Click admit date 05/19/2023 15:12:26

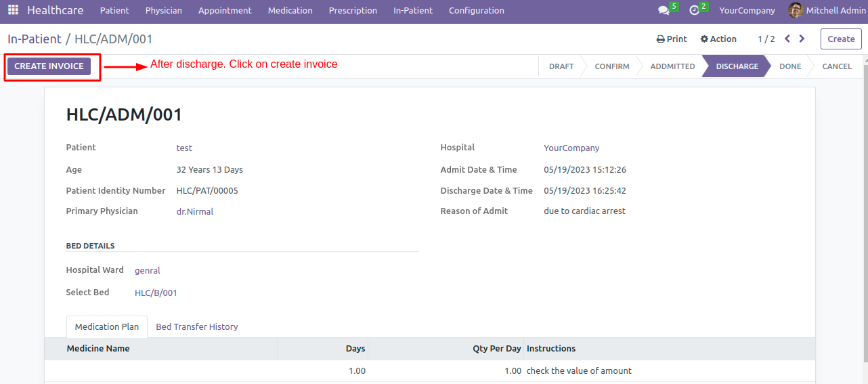click(x=585, y=169)
